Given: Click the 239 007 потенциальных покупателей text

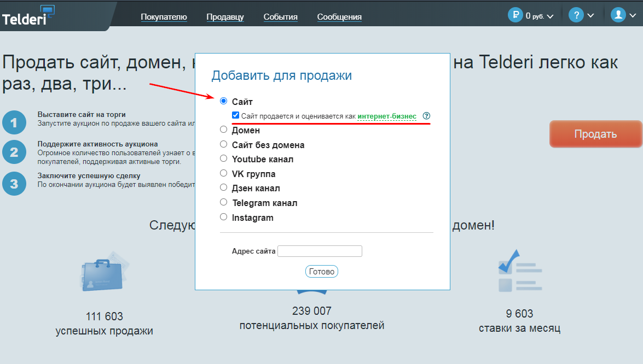Looking at the screenshot, I should [x=312, y=318].
